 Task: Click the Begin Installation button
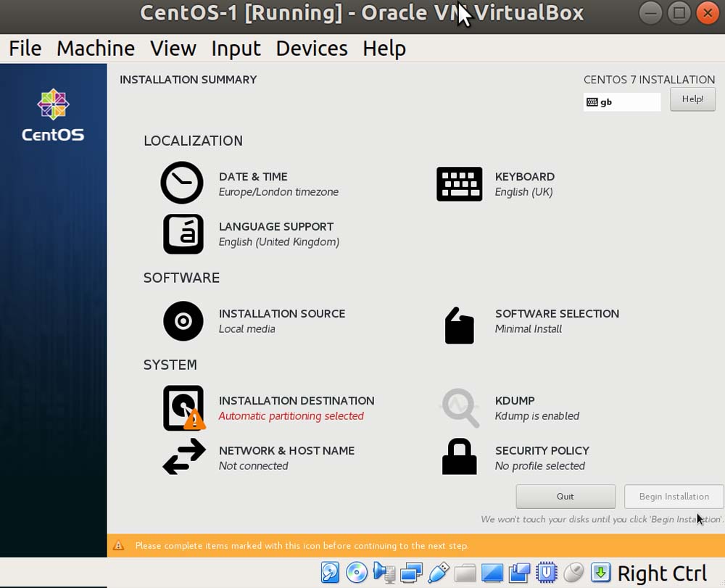674,497
